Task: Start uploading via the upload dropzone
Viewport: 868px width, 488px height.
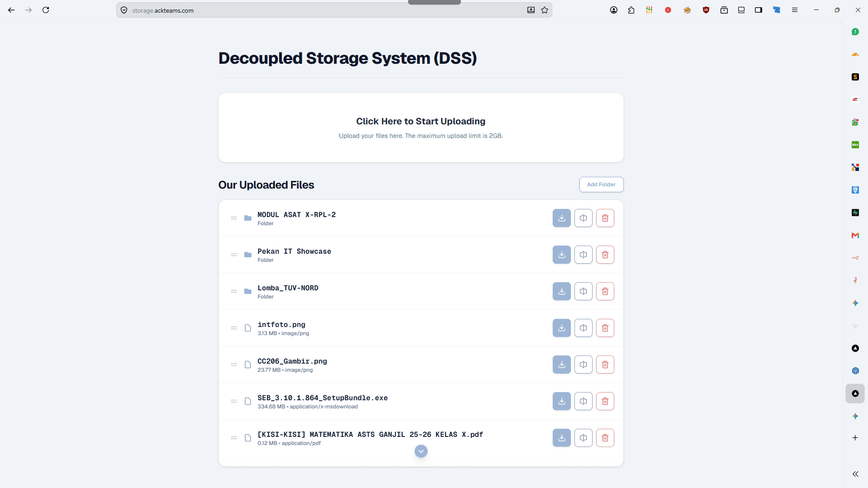Action: [421, 128]
